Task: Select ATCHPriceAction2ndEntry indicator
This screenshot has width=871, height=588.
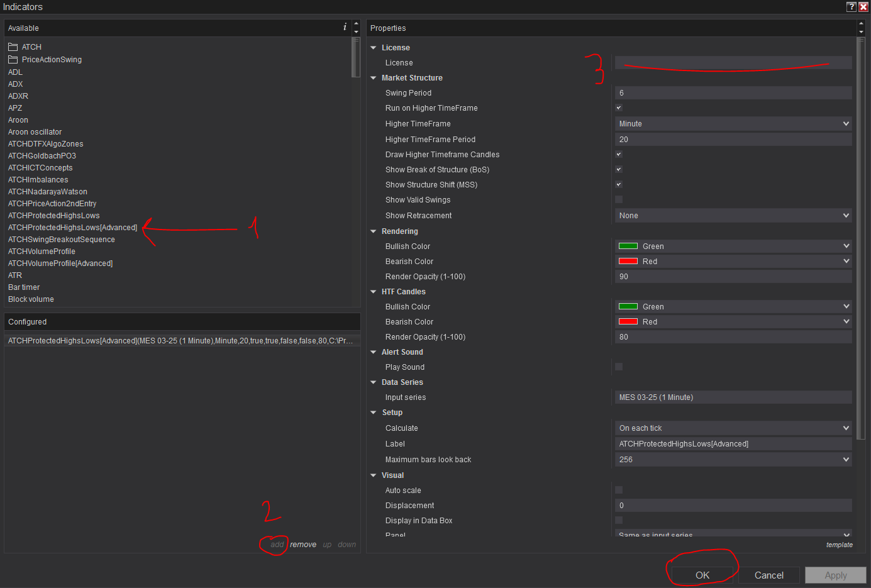Action: pos(52,204)
